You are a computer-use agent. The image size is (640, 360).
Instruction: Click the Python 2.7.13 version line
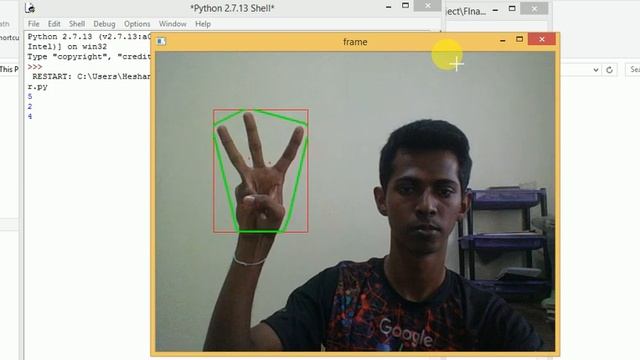tap(89, 37)
